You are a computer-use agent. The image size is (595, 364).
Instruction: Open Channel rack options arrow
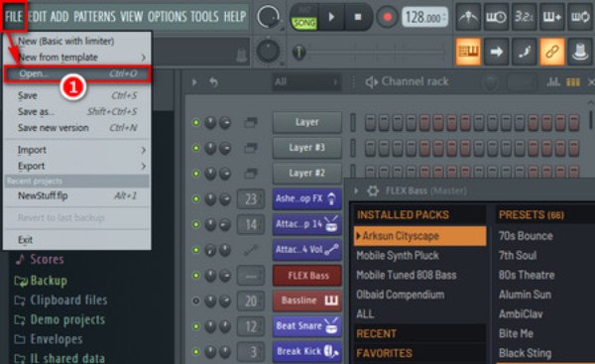194,82
